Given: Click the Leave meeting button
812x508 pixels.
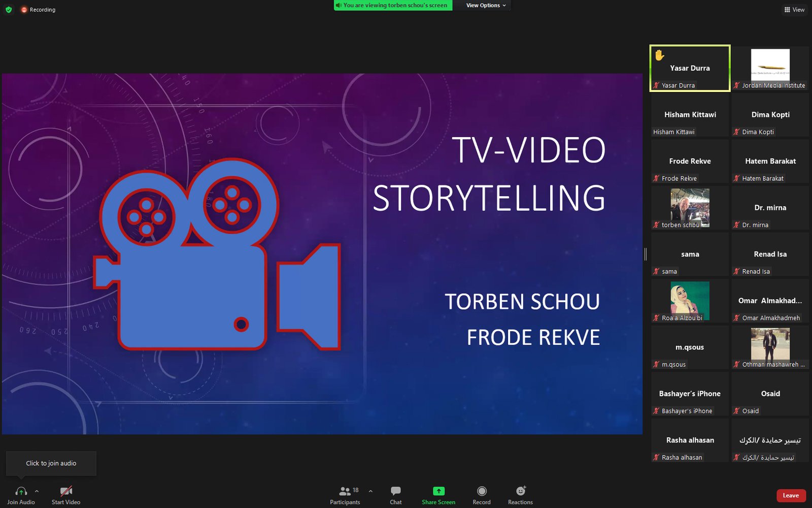Looking at the screenshot, I should 790,495.
